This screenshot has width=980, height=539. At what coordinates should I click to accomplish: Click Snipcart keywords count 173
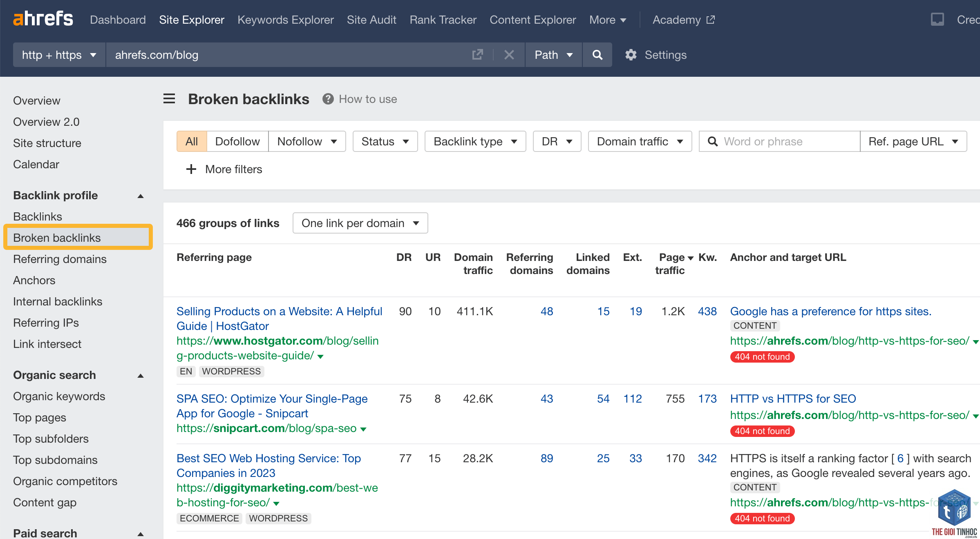tap(707, 399)
